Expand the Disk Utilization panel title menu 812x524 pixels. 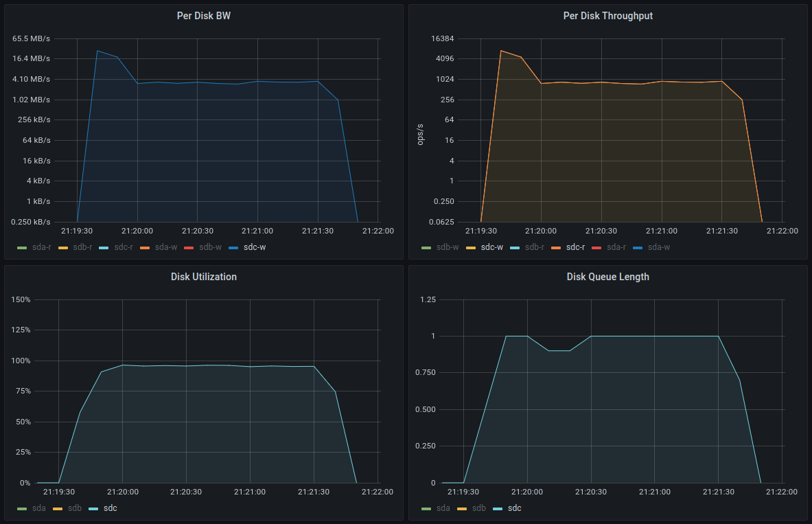pos(203,277)
